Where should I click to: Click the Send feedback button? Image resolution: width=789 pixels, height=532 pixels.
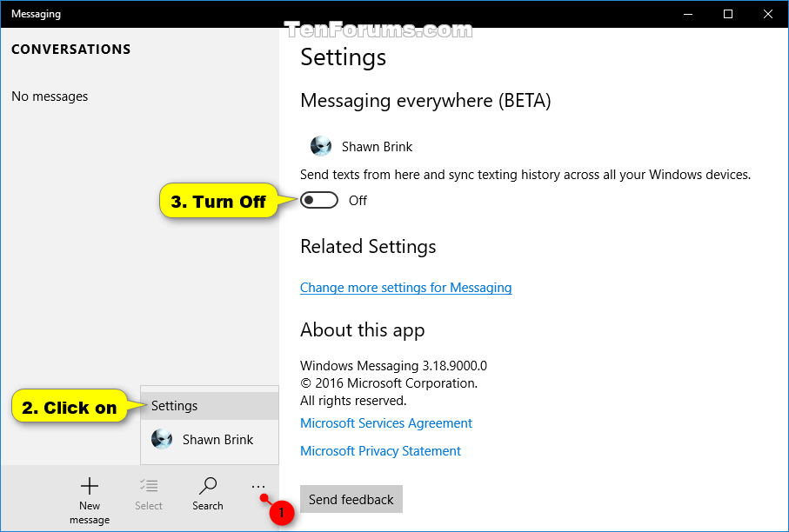coord(351,499)
